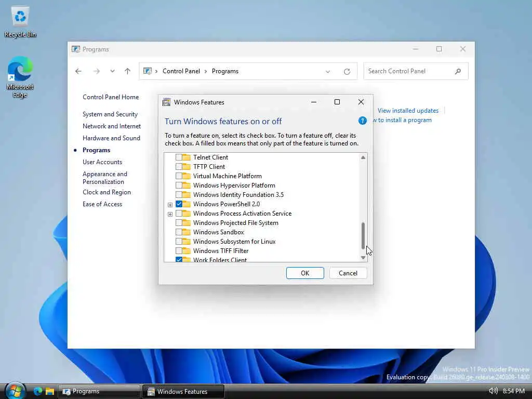This screenshot has height=399, width=532.
Task: Click Cancel in Windows Features
Action: pos(348,273)
